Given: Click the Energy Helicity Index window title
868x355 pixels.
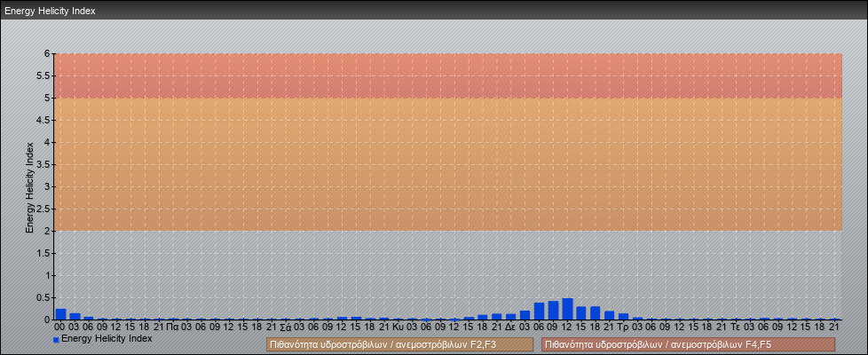Looking at the screenshot, I should [x=50, y=11].
